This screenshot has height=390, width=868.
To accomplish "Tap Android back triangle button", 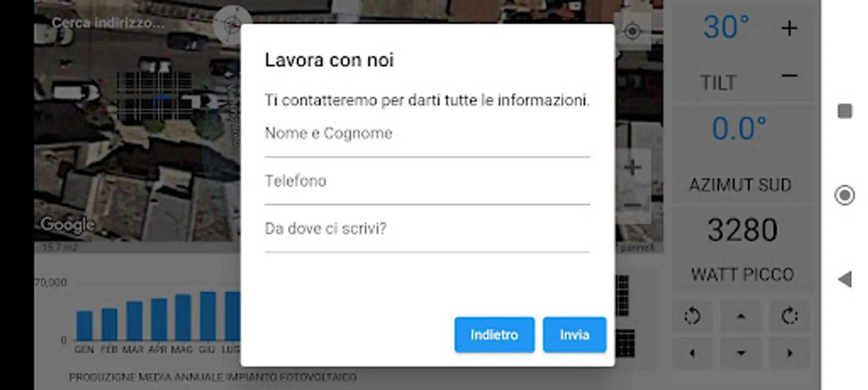I will pyautogui.click(x=845, y=279).
